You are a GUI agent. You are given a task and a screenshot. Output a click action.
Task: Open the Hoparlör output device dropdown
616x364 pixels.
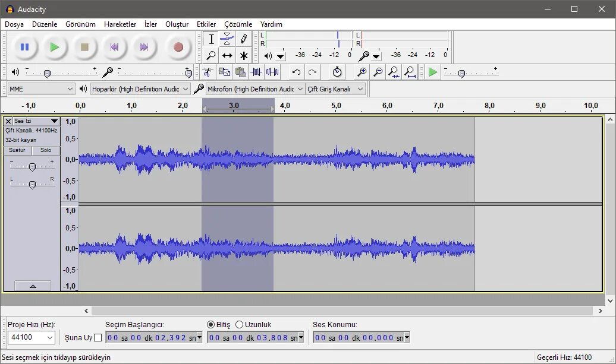pos(140,89)
